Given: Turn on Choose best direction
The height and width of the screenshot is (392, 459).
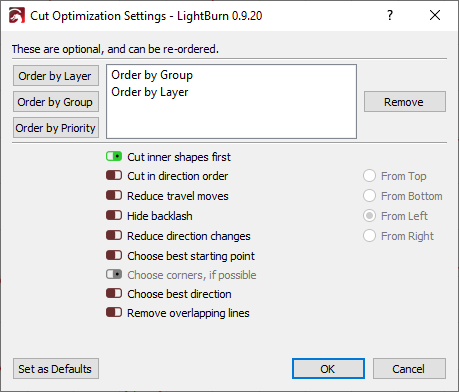Looking at the screenshot, I should coord(114,294).
